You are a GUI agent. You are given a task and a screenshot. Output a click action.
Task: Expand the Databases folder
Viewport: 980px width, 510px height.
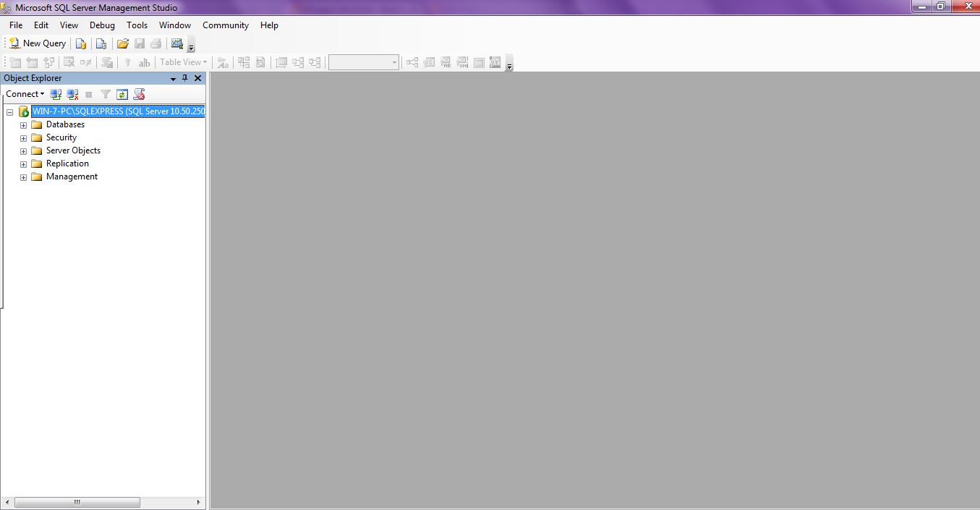pos(23,125)
